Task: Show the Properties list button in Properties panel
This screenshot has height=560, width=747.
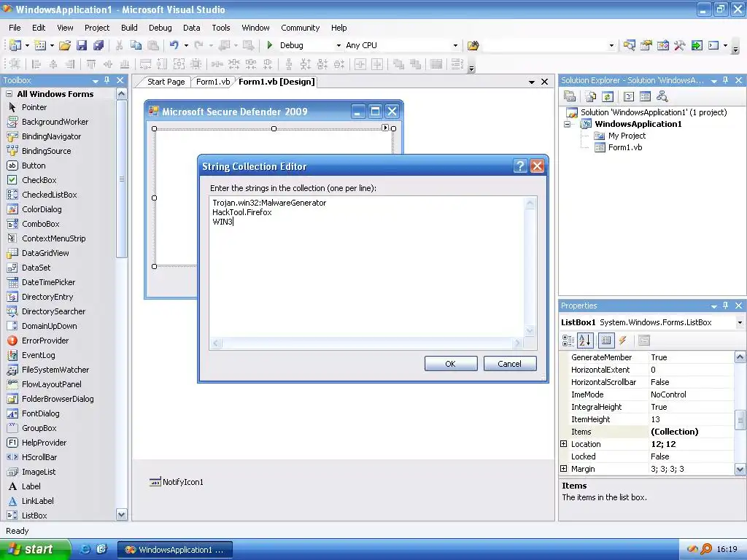Action: (606, 340)
